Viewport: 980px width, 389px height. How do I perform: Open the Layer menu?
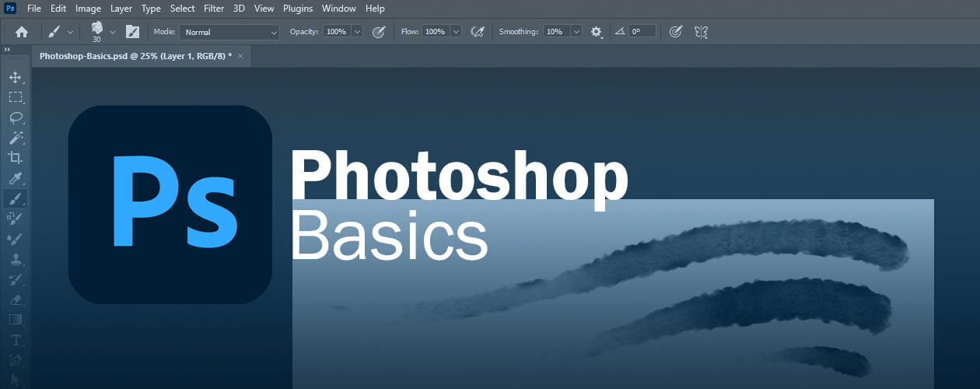click(121, 9)
